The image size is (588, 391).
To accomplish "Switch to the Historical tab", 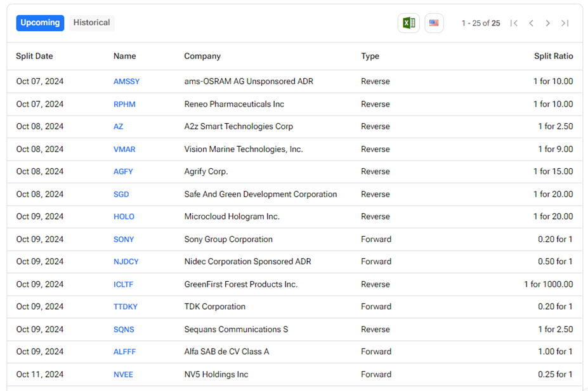I will pos(91,23).
